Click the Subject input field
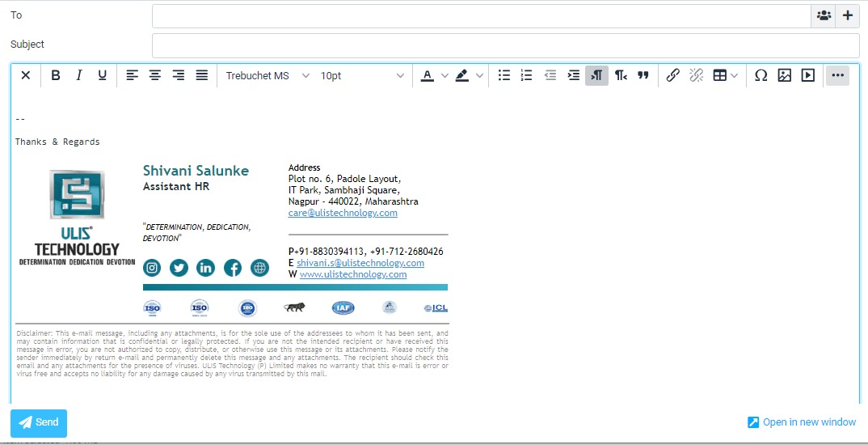This screenshot has width=868, height=445. click(x=505, y=45)
